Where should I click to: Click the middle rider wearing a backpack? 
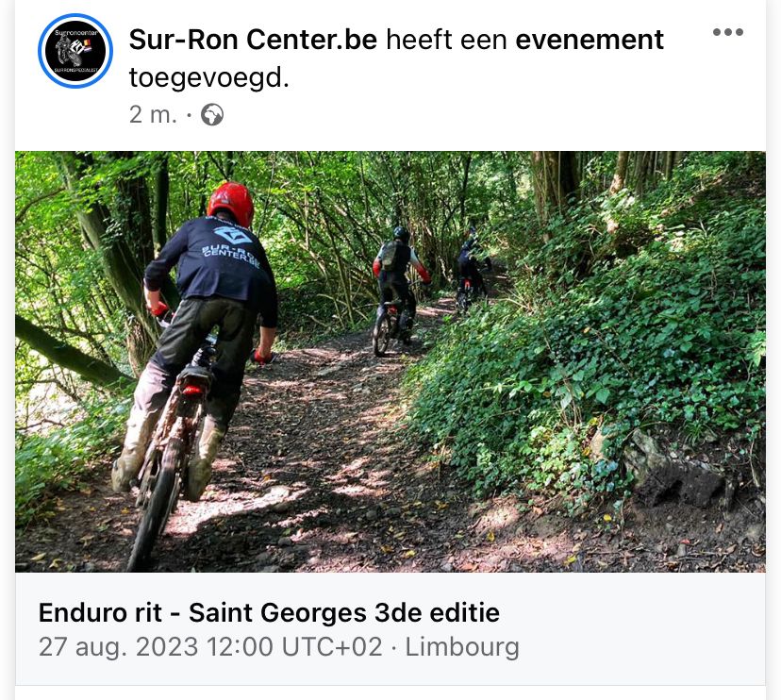coord(397,291)
